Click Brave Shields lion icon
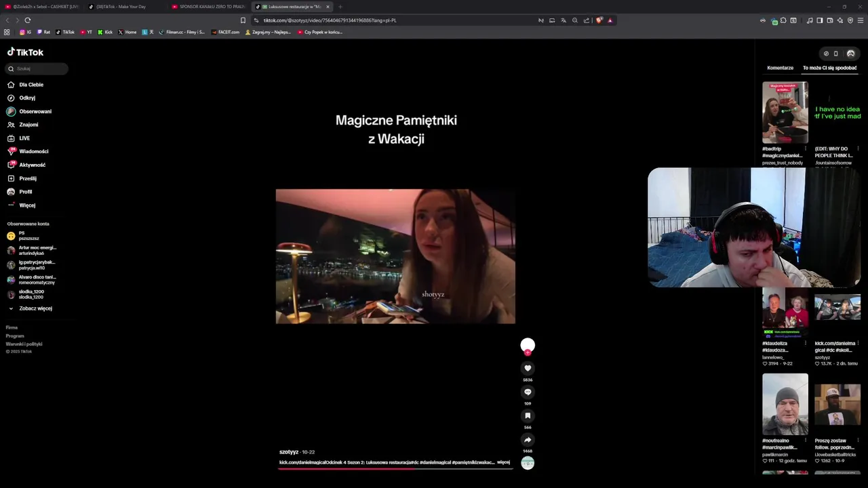 pos(599,20)
